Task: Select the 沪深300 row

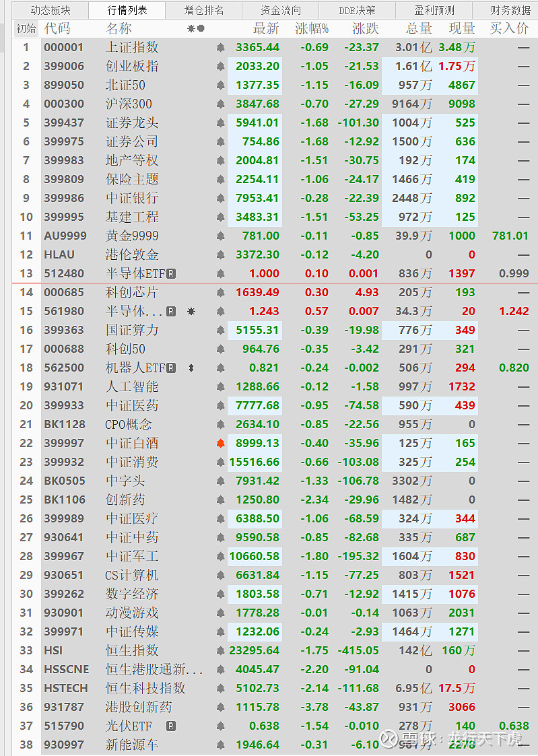Action: coord(129,104)
